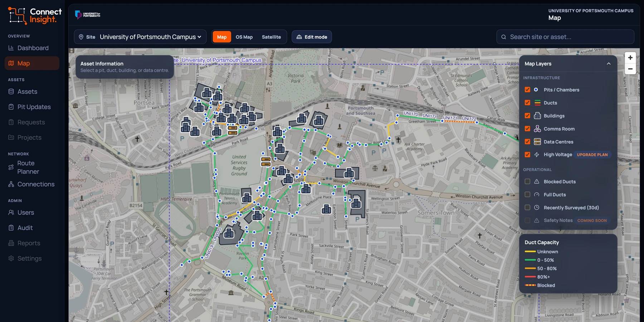Enable Edit mode
Image resolution: width=644 pixels, height=322 pixels.
click(312, 37)
